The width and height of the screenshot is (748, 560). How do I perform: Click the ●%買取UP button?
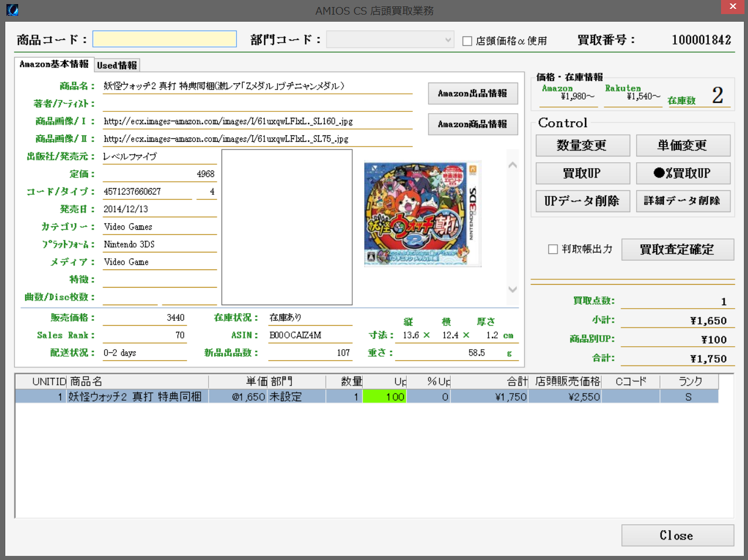683,173
